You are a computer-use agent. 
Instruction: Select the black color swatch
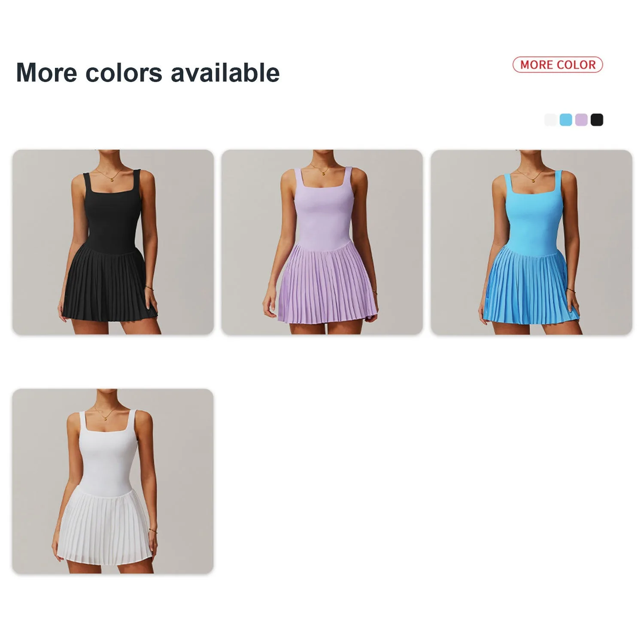pos(597,119)
